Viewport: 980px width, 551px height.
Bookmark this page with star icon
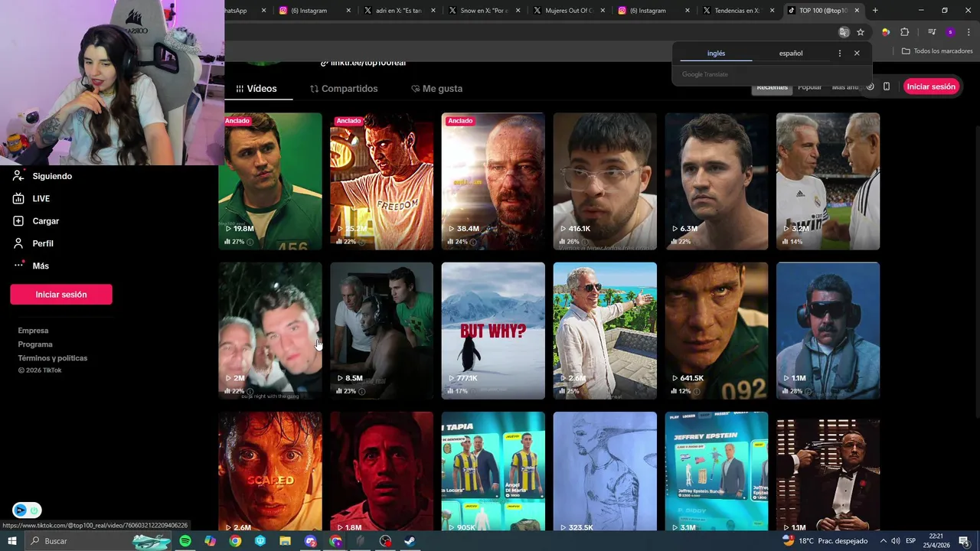click(x=861, y=32)
